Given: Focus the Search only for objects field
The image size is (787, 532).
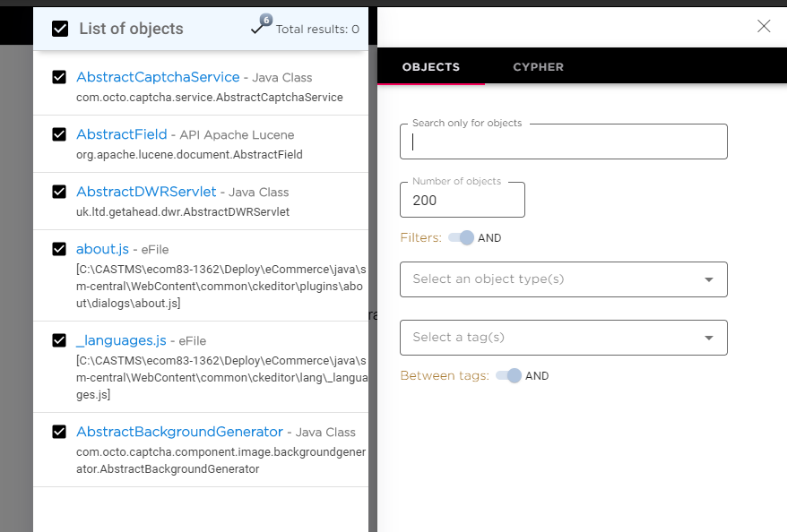Looking at the screenshot, I should click(x=563, y=142).
